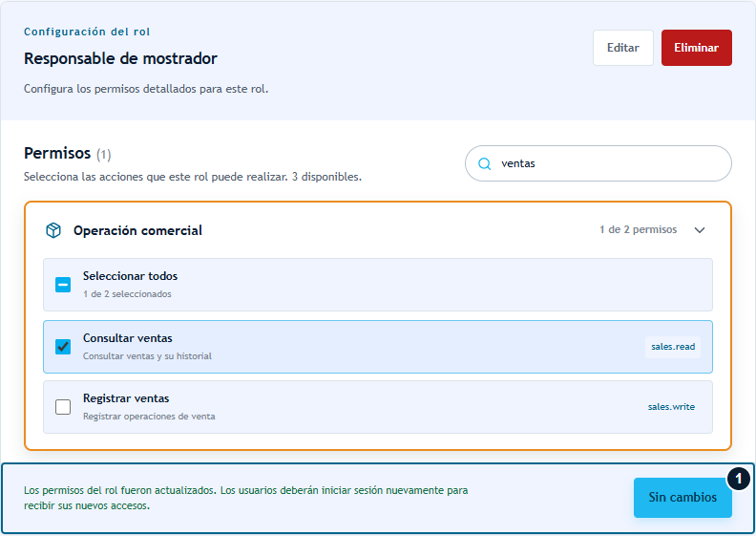Click 'Selecciona las acciones' helper text
Viewport: 756px width, 536px height.
[193, 177]
